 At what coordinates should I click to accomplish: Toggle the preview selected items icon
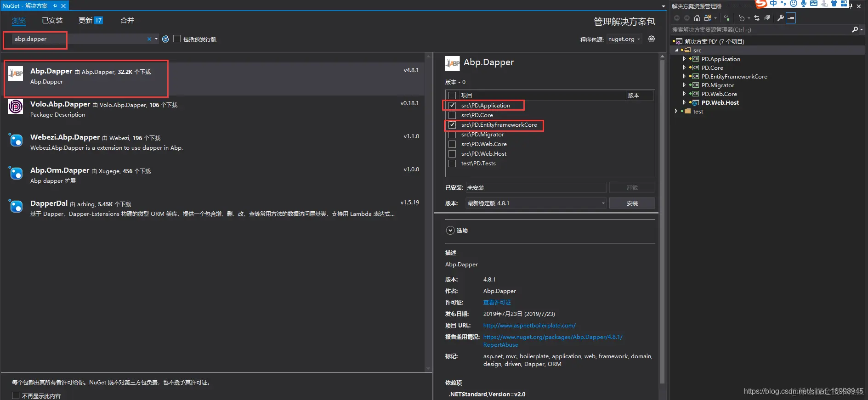(791, 18)
